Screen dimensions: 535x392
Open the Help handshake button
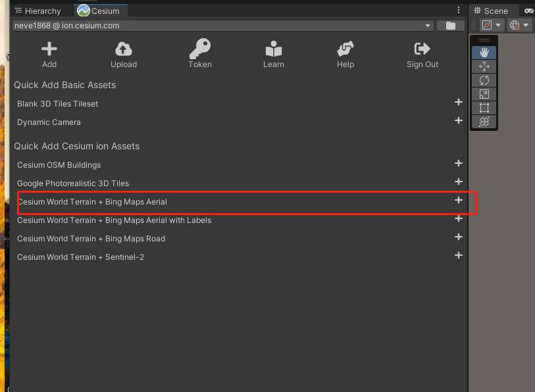point(345,49)
